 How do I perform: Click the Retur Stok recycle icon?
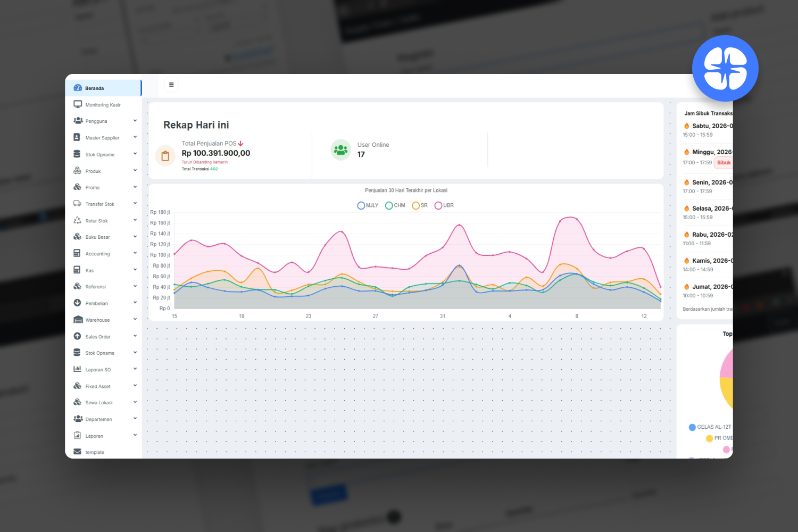point(78,220)
